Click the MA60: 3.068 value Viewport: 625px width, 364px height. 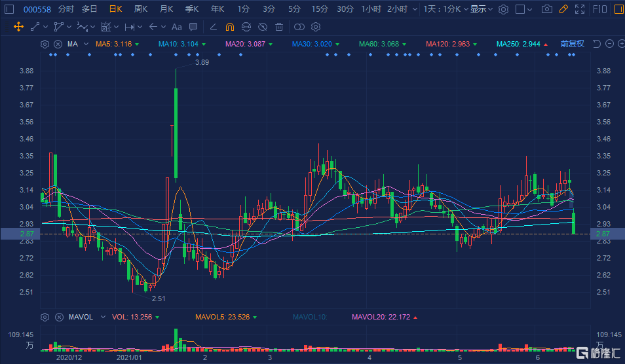pos(379,44)
